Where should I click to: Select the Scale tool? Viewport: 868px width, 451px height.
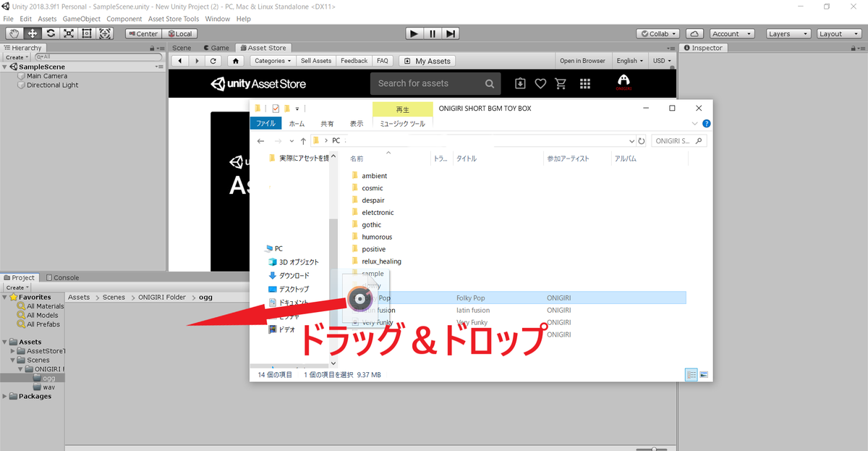[x=69, y=33]
